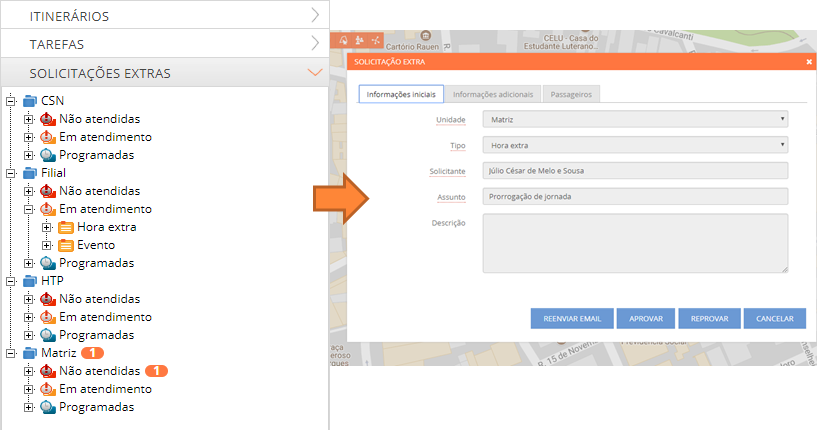Screen dimensions: 817x430
Task: Click the Assunto field with Prorrogação de jornada
Action: tap(635, 196)
